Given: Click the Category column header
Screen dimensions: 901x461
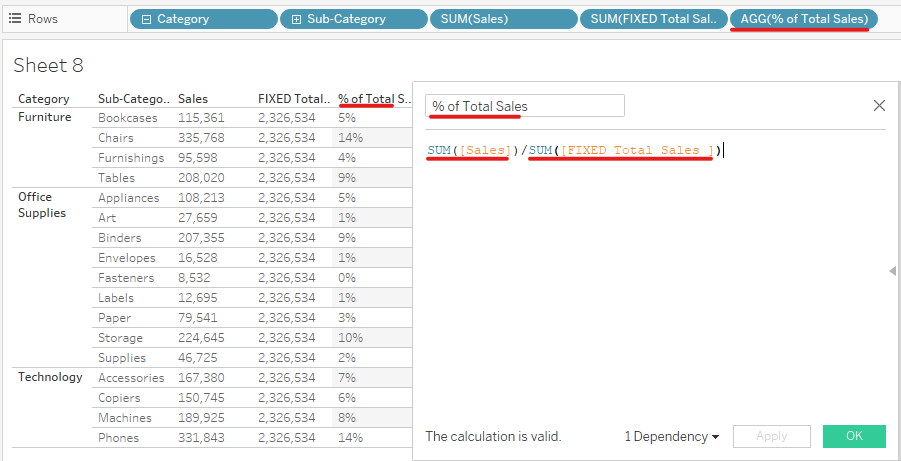Looking at the screenshot, I should point(44,99).
